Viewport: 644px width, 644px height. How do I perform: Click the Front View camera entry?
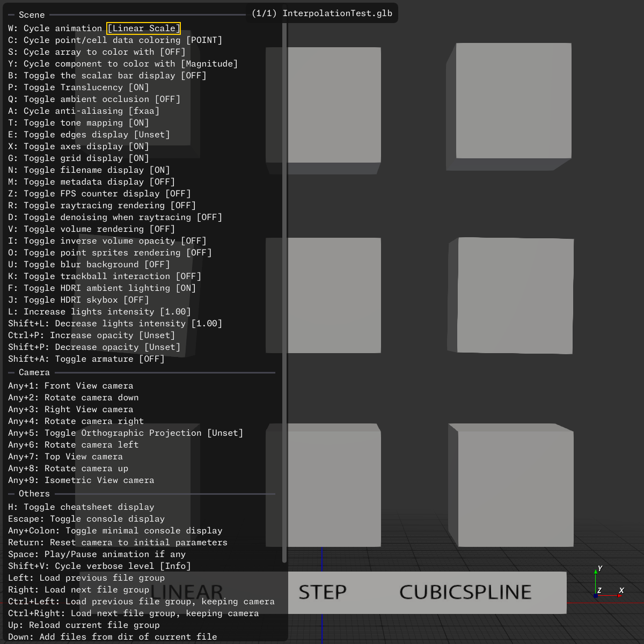click(70, 386)
